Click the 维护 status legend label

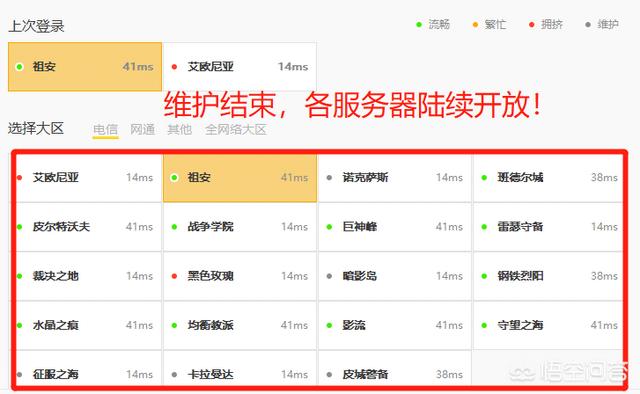(x=608, y=24)
